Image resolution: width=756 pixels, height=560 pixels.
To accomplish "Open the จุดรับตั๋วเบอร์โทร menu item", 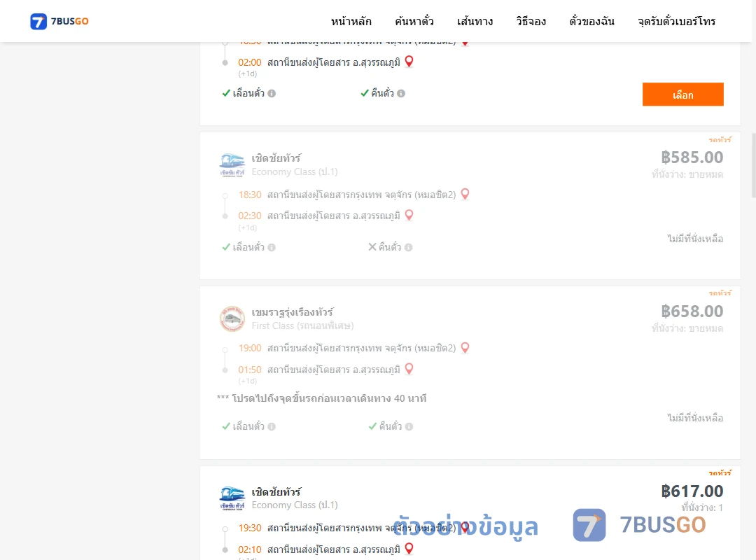I will [x=676, y=21].
